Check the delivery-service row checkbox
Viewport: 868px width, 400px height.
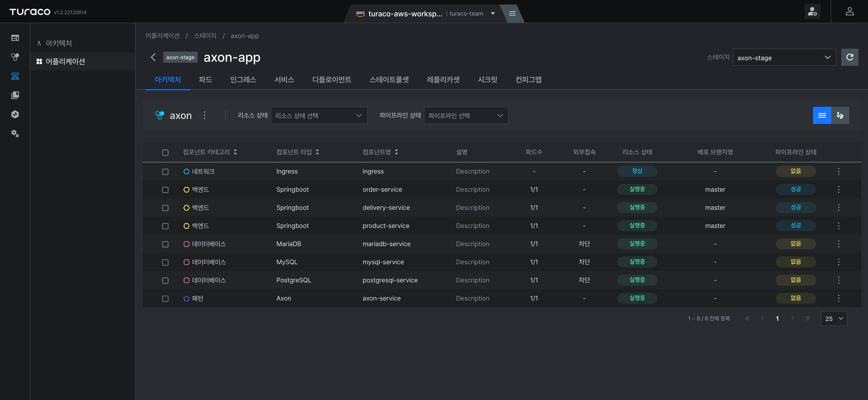coord(165,208)
